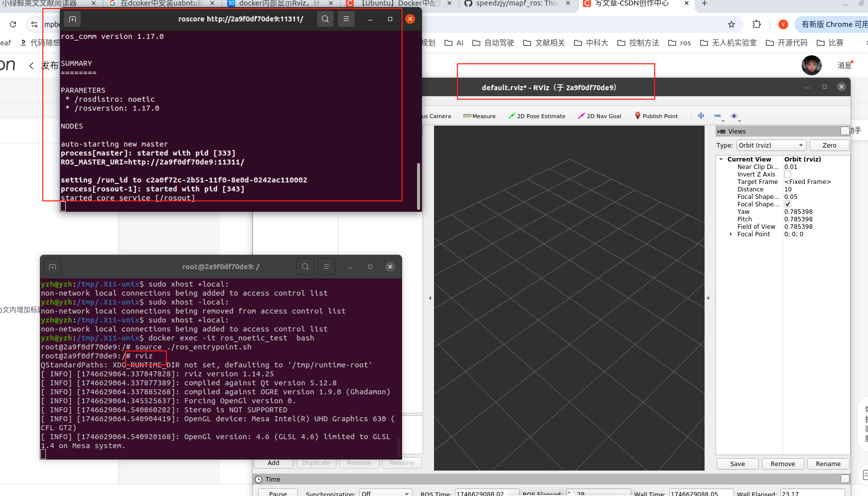
Task: Click the Pitch property row
Action: (783, 219)
